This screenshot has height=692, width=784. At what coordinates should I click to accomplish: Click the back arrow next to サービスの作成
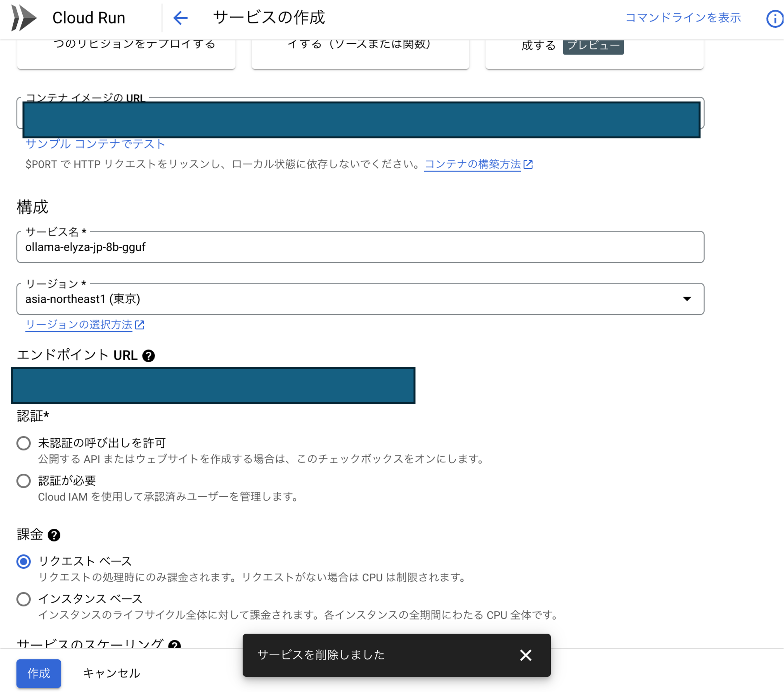pyautogui.click(x=180, y=18)
